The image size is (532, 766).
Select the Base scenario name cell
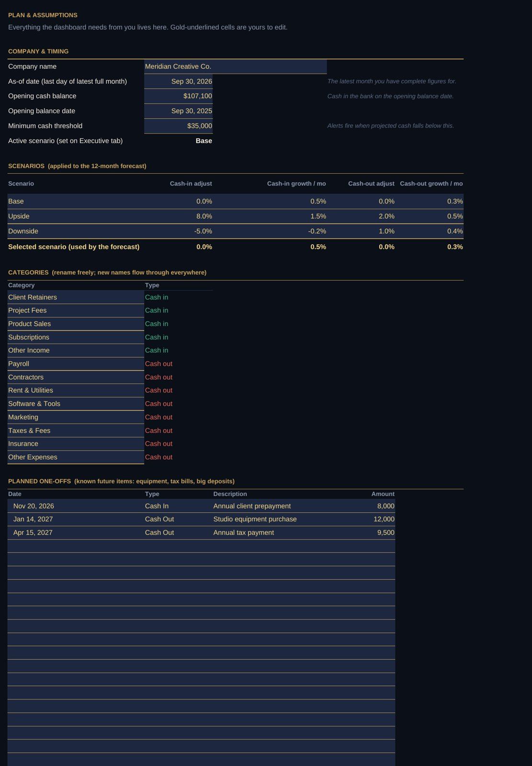click(x=76, y=202)
